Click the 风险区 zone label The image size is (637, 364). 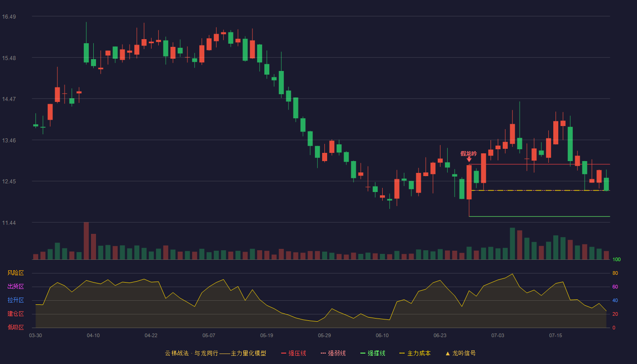15,273
